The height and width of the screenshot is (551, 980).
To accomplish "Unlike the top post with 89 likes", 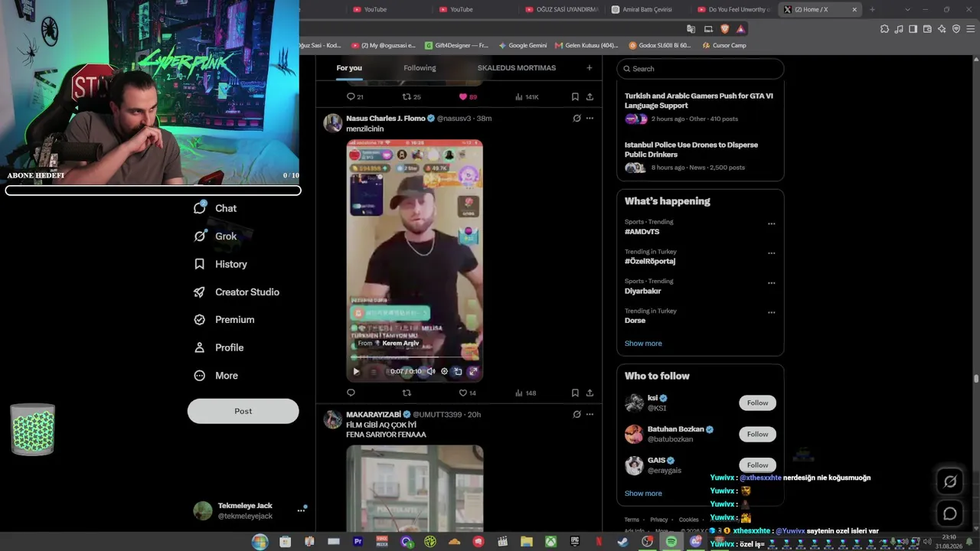I will point(468,97).
